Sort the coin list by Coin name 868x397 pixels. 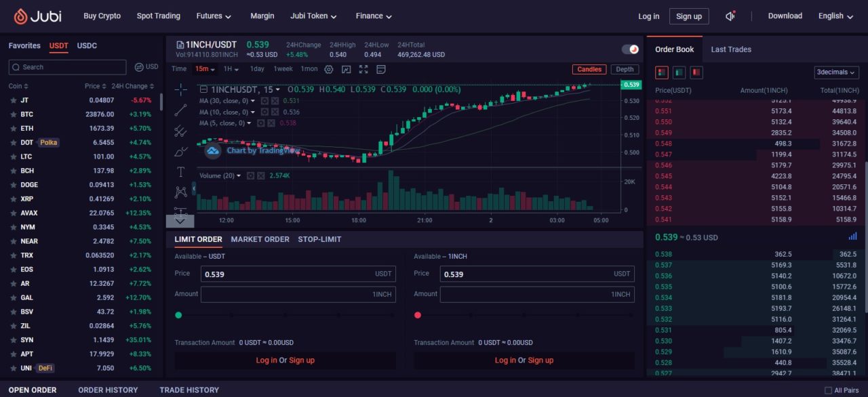tap(18, 86)
